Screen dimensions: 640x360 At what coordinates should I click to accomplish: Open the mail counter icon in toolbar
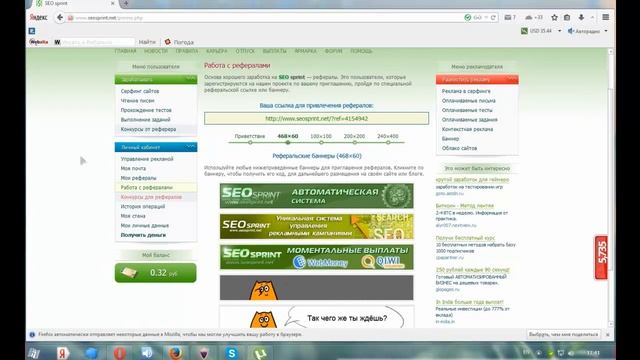coord(510,18)
